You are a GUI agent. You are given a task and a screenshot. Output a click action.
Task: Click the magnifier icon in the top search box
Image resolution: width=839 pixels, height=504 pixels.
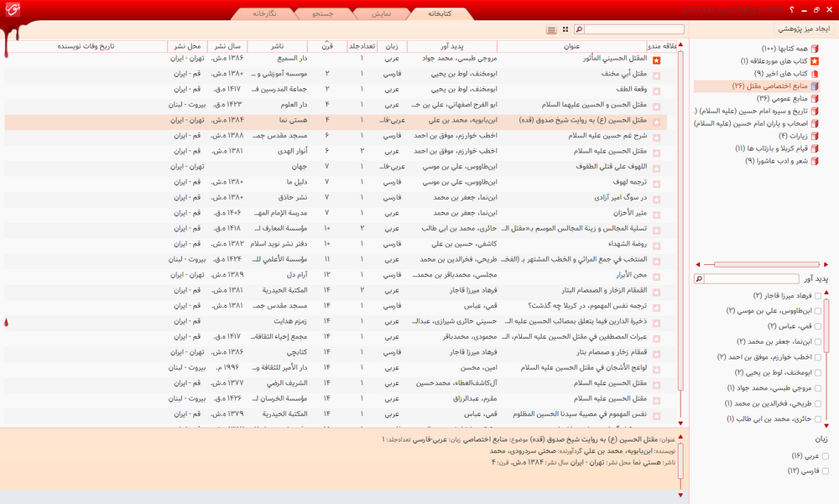coord(579,29)
